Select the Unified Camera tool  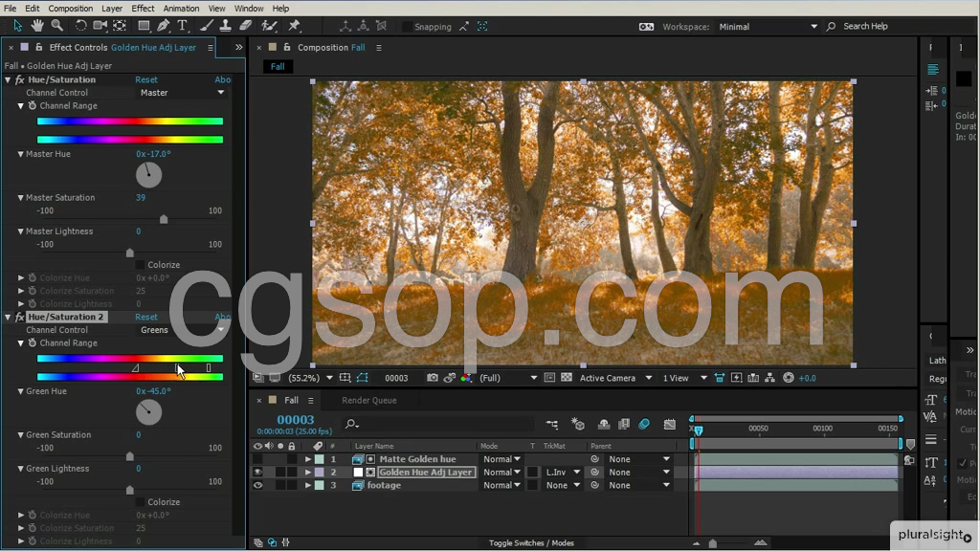pyautogui.click(x=100, y=26)
